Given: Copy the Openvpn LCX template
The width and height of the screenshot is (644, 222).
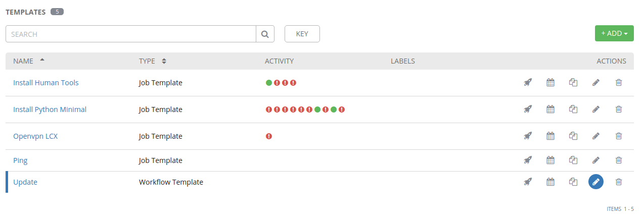Looking at the screenshot, I should coord(573,136).
